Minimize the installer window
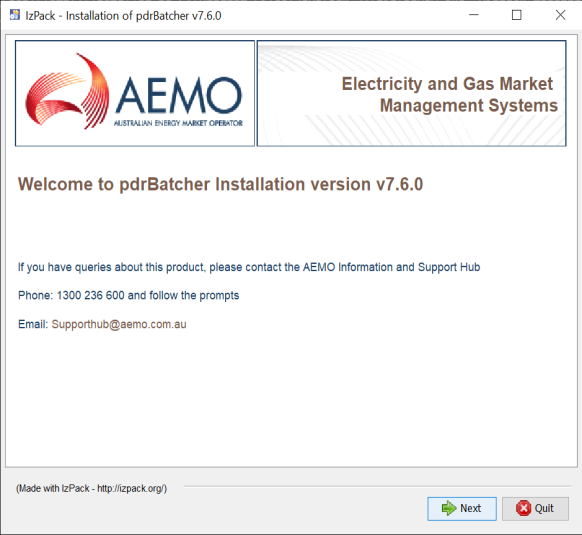 pyautogui.click(x=474, y=15)
